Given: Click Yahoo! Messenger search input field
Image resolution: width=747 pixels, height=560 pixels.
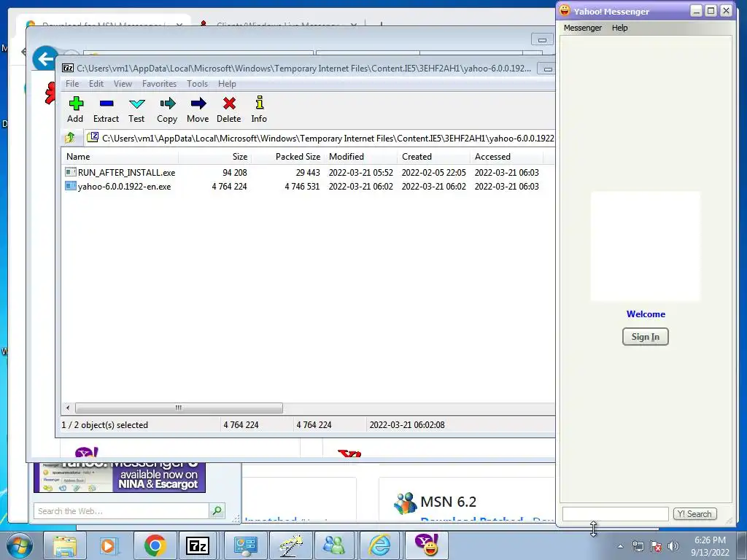Looking at the screenshot, I should (616, 514).
